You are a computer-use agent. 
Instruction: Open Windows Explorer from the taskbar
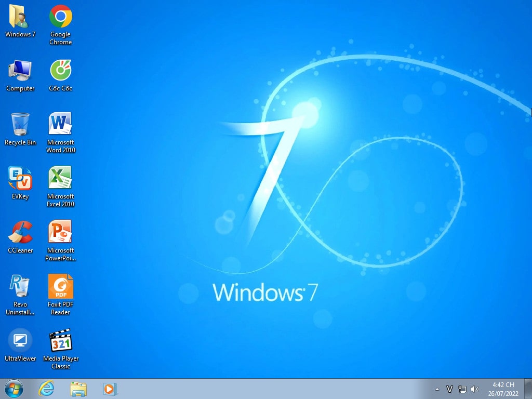click(x=78, y=389)
